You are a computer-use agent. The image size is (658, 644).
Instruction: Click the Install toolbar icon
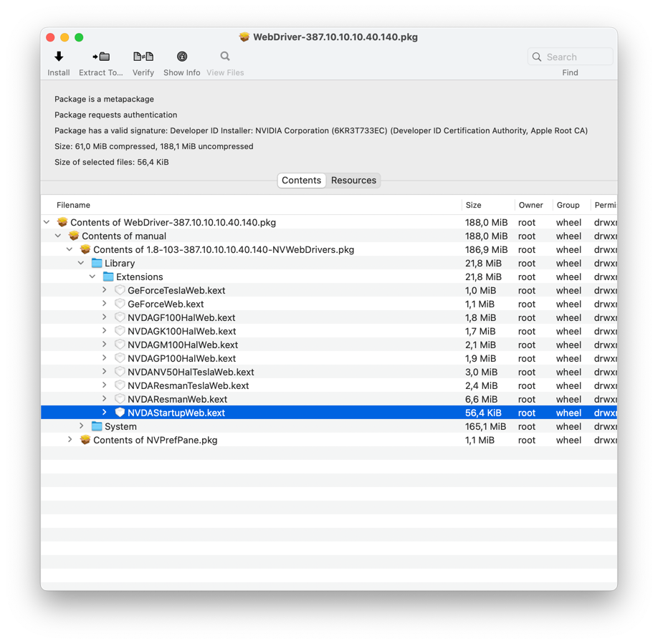[x=59, y=56]
